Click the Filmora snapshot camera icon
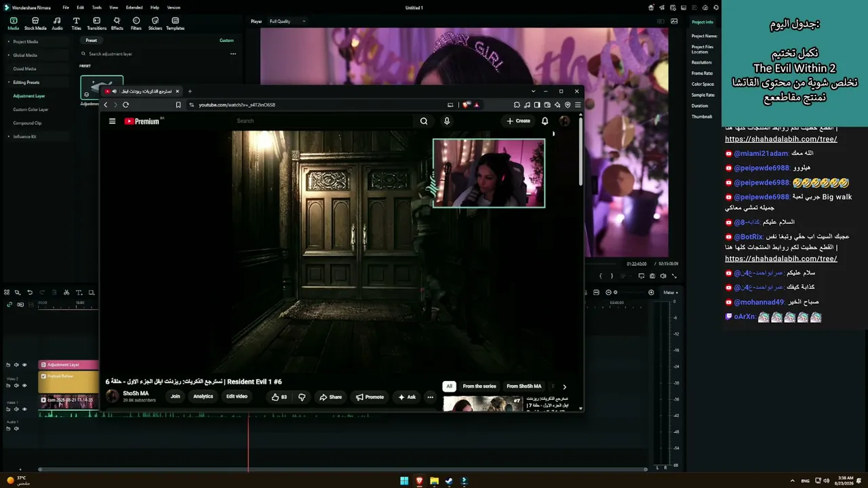The image size is (868, 488). tap(652, 276)
